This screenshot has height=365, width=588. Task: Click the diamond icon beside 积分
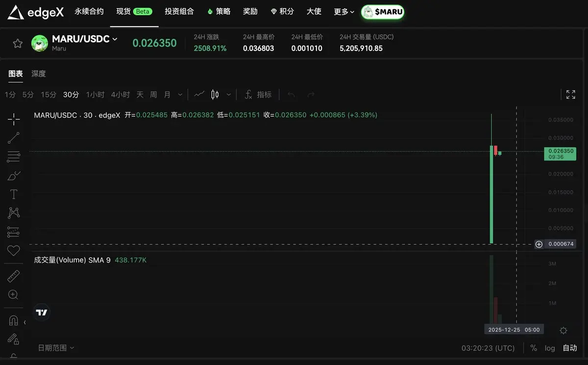pos(273,11)
